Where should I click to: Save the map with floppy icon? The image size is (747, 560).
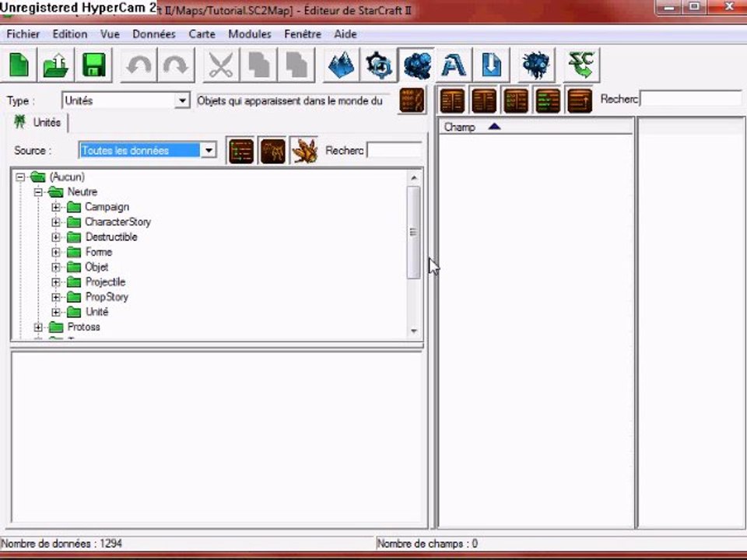point(94,65)
